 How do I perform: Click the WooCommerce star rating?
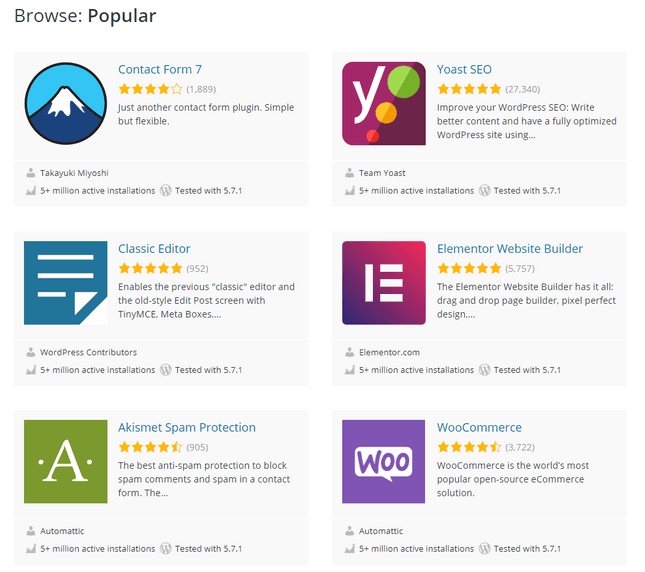pos(469,447)
